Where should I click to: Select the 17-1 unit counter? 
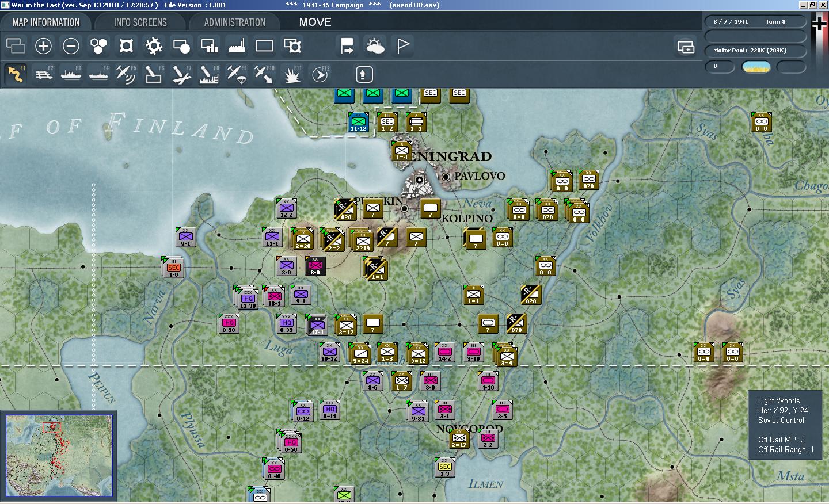pos(317,325)
